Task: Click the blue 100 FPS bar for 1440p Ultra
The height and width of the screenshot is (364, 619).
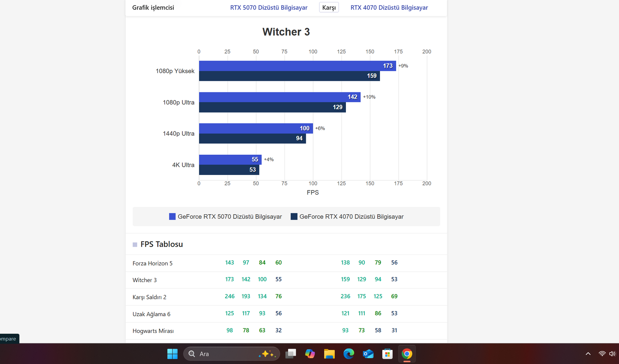Action: 256,128
